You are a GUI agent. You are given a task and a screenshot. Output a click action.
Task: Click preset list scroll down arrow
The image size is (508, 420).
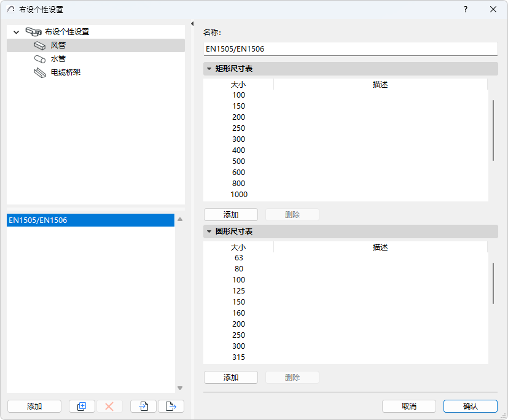(x=180, y=388)
